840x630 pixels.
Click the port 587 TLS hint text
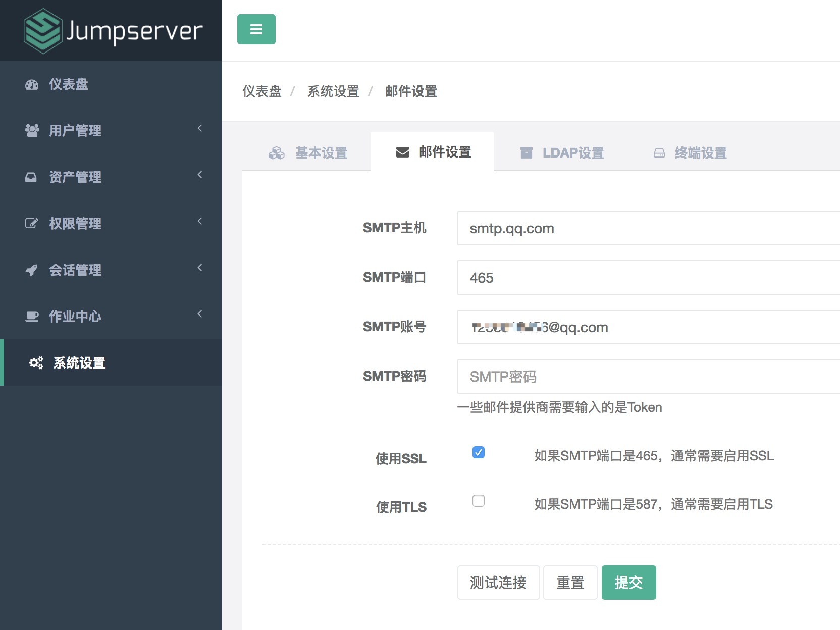point(654,504)
